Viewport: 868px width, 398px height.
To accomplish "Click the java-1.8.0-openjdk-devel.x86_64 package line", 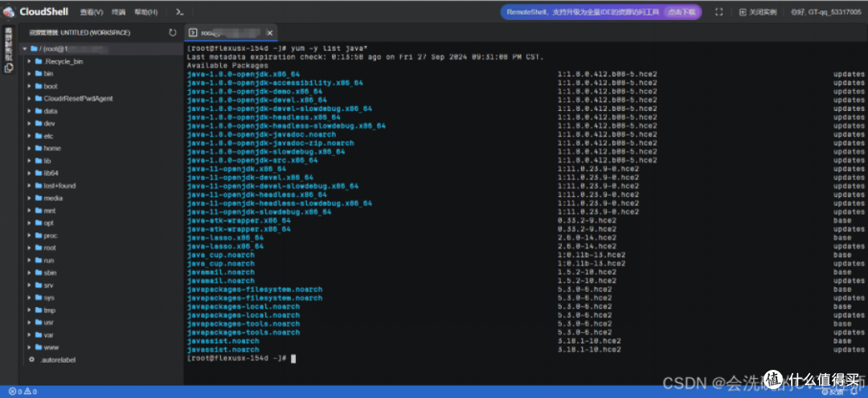I will click(x=257, y=101).
